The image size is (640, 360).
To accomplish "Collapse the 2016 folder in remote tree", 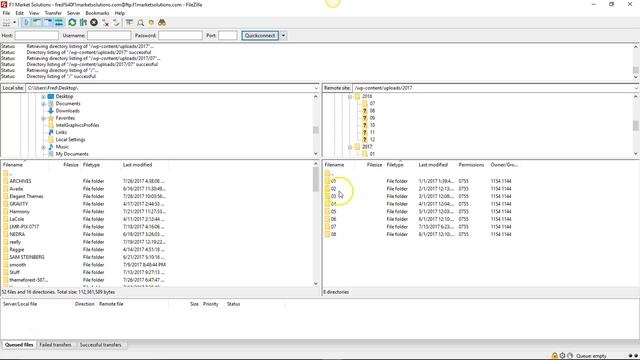I will pyautogui.click(x=350, y=97).
